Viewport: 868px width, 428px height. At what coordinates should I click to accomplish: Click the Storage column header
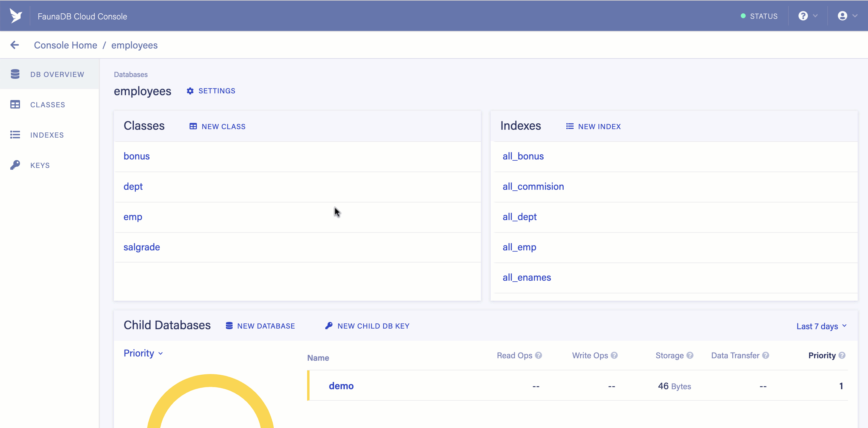click(670, 355)
